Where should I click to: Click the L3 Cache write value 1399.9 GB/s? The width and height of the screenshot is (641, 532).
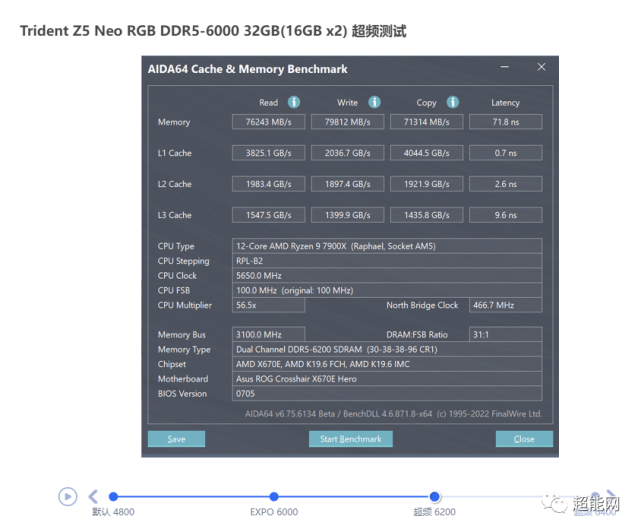coord(347,215)
